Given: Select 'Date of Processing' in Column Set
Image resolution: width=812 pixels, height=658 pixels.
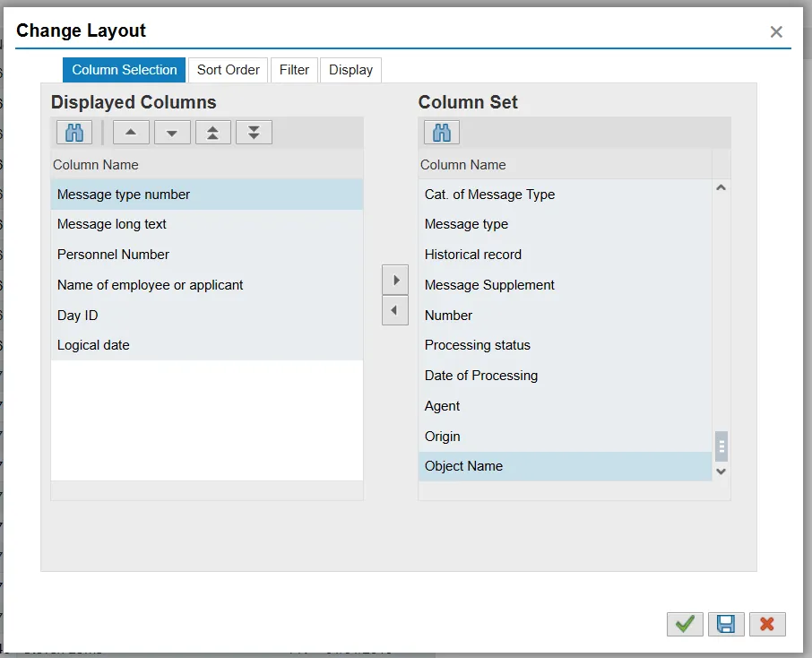Looking at the screenshot, I should tap(565, 376).
